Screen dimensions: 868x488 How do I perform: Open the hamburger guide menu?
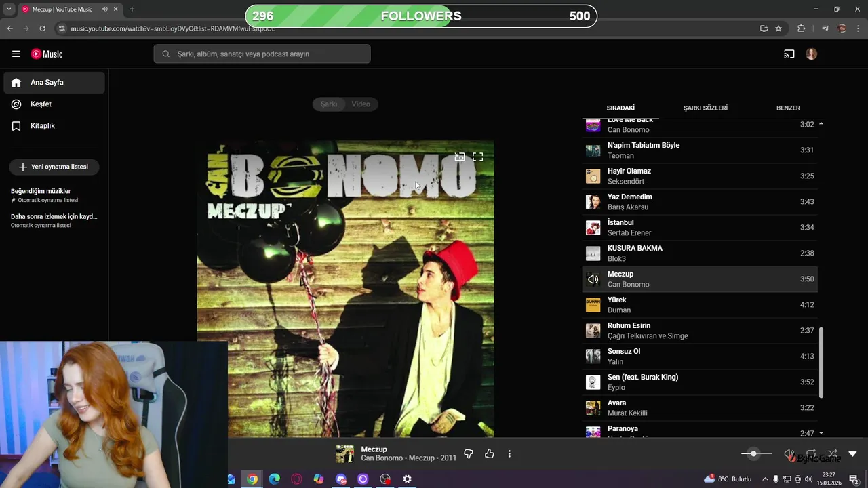click(16, 54)
